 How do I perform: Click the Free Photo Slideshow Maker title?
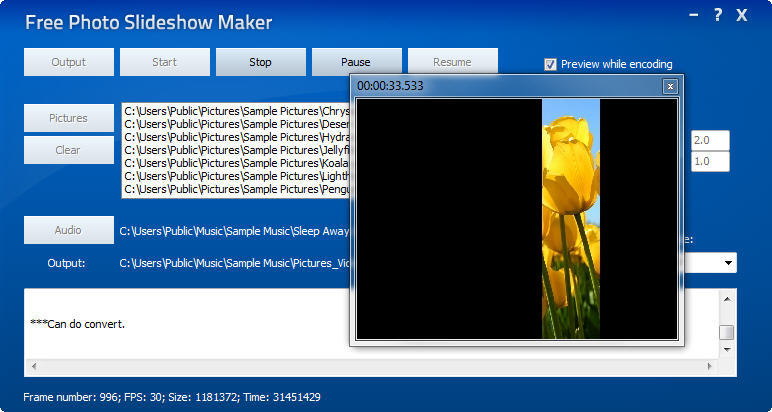click(x=149, y=23)
